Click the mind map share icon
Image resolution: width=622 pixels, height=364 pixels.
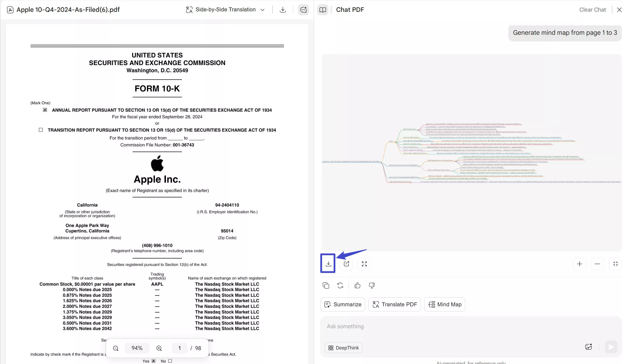click(x=346, y=264)
